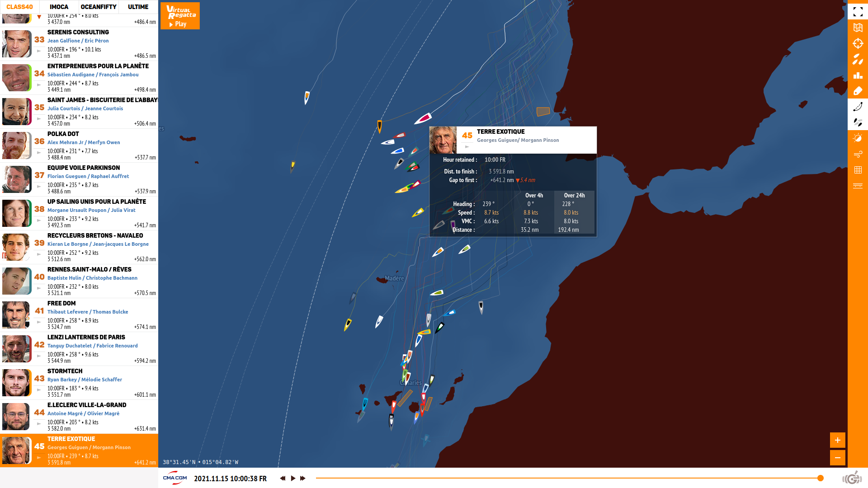Click Alex Mehran Jr / Merfyn Owen link
This screenshot has height=488, width=868.
pyautogui.click(x=84, y=142)
